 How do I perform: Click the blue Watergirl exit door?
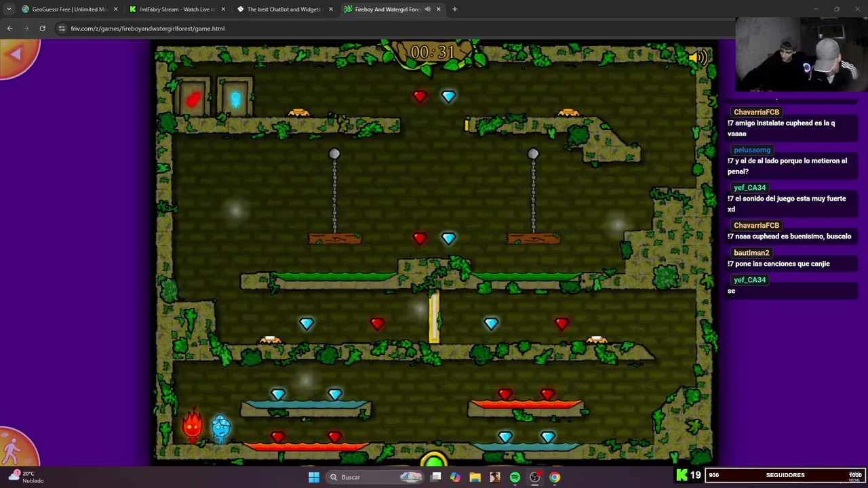pyautogui.click(x=235, y=98)
